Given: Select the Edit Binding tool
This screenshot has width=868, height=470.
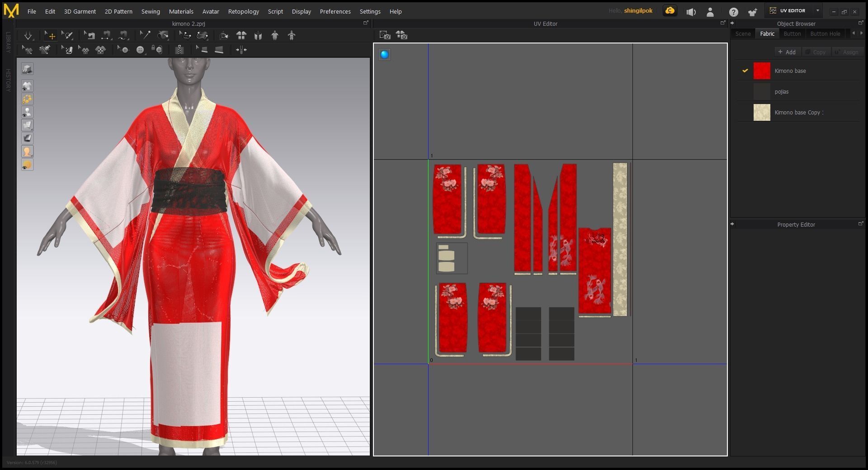Looking at the screenshot, I should (202, 50).
